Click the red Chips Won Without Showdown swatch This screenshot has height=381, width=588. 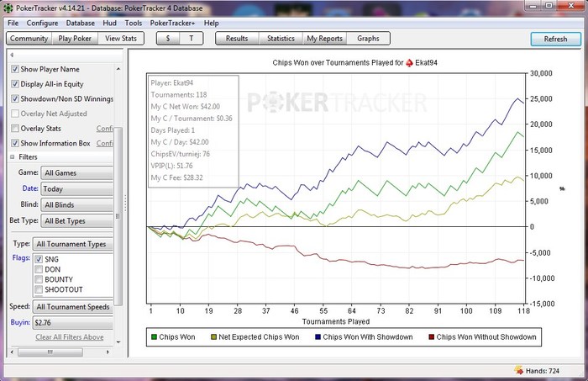(x=431, y=337)
